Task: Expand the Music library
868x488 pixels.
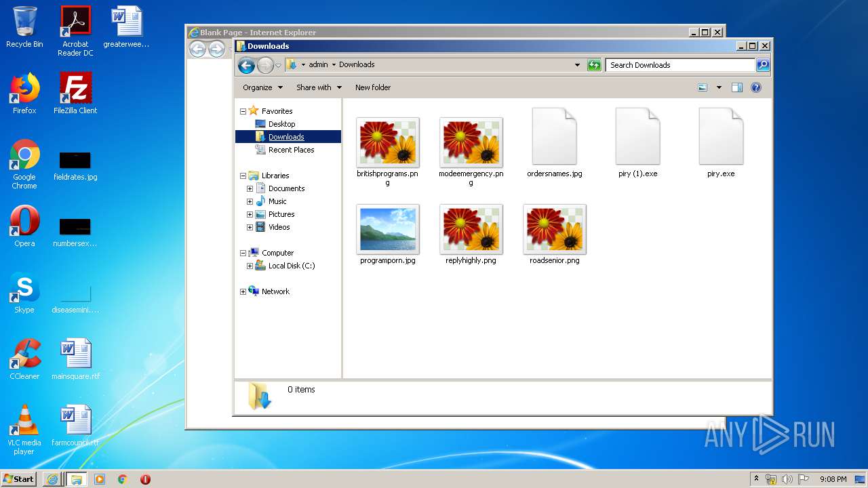Action: pos(250,201)
